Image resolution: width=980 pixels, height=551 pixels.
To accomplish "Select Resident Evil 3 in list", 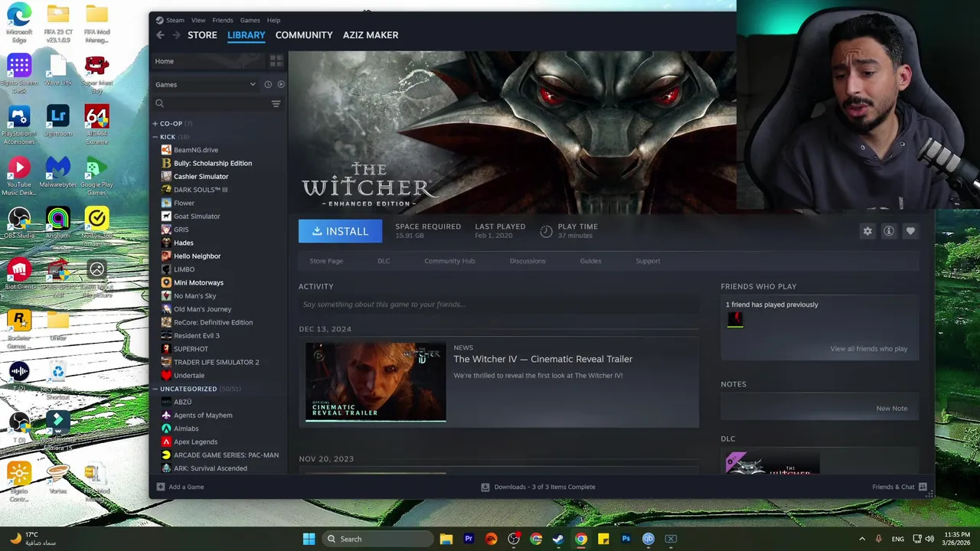I will [x=197, y=336].
